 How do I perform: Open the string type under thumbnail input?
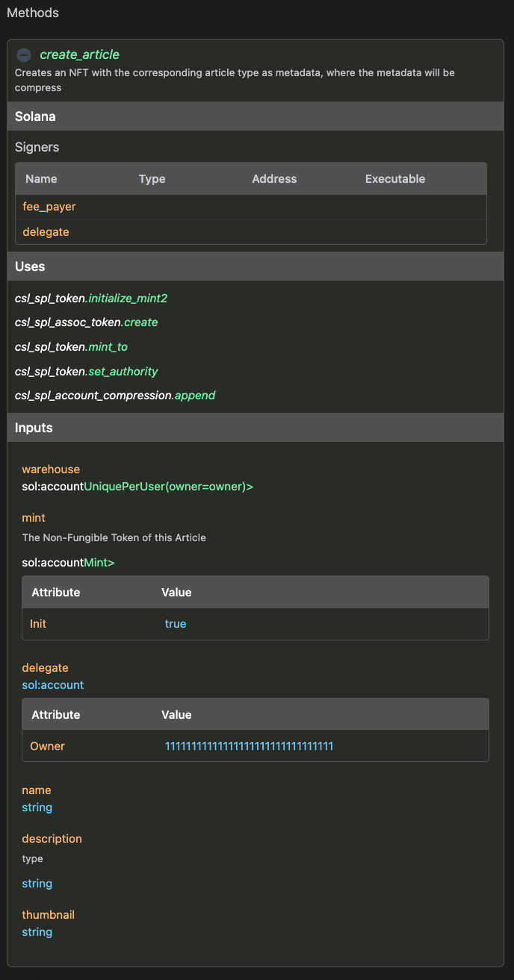(37, 931)
